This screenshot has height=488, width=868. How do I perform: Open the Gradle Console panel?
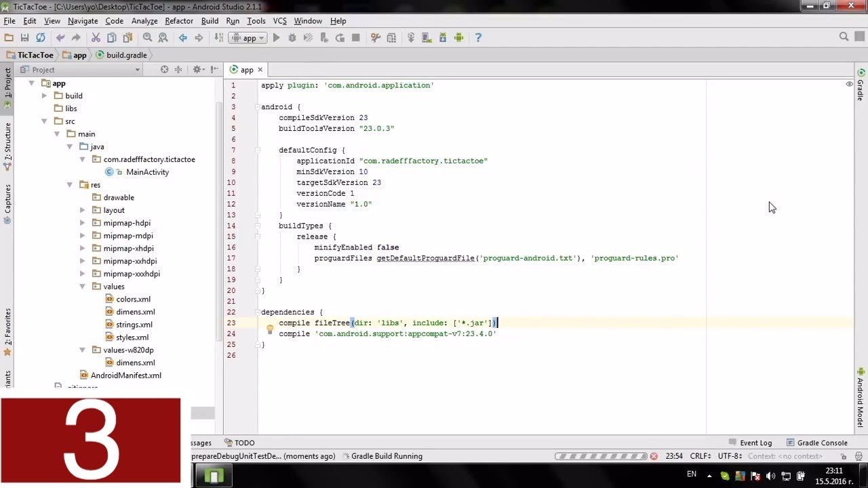(816, 443)
